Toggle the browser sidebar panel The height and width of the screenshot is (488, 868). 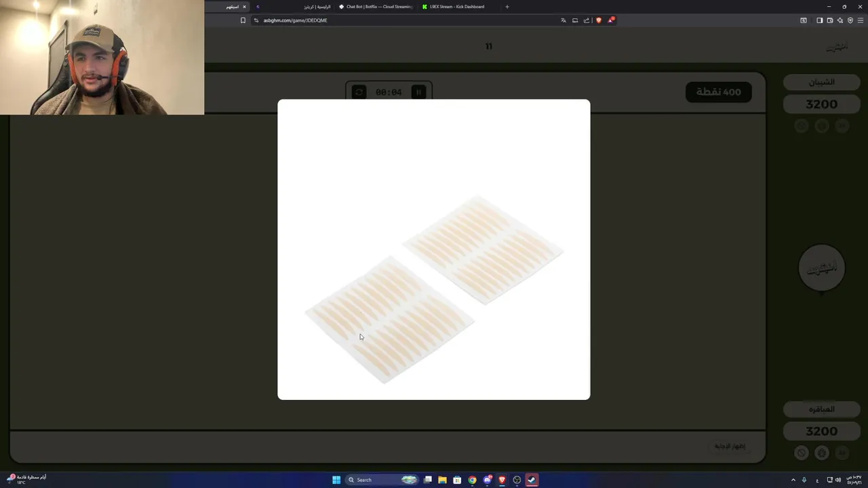819,20
